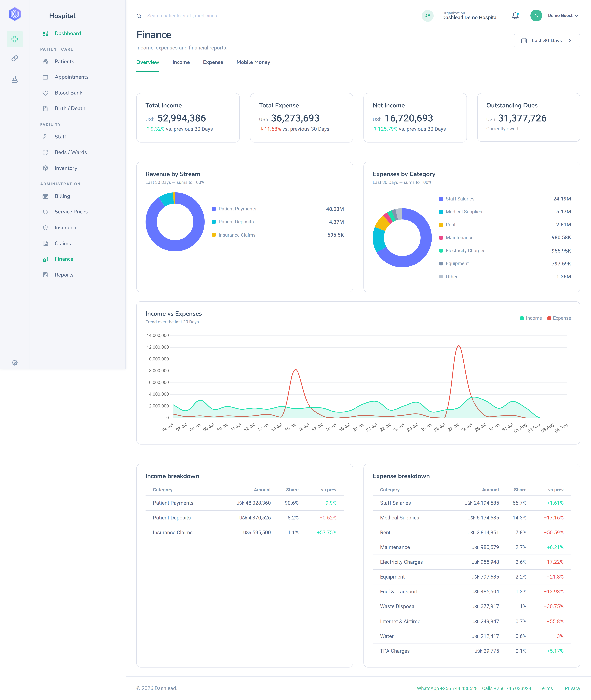
Task: Focus the search patients, staff, medicines field
Action: (x=184, y=16)
